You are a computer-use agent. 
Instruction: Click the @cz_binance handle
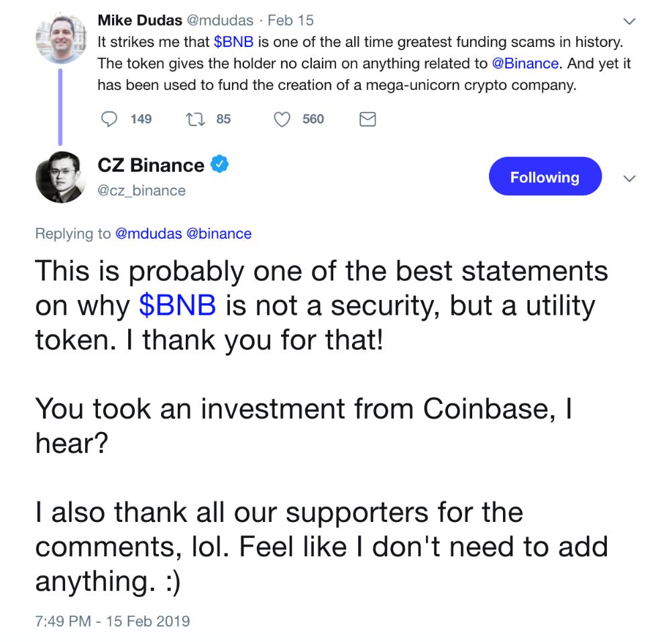coord(142,191)
